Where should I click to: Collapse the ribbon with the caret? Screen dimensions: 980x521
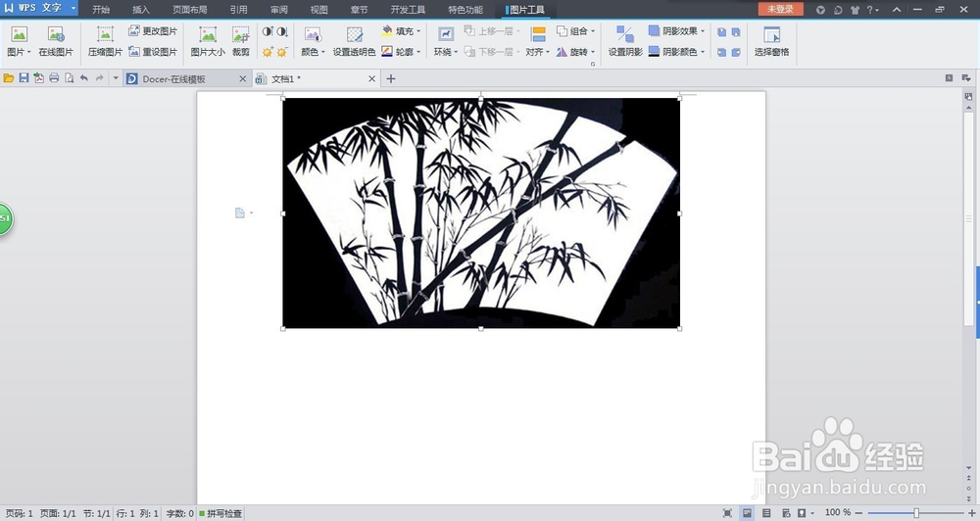pyautogui.click(x=897, y=10)
